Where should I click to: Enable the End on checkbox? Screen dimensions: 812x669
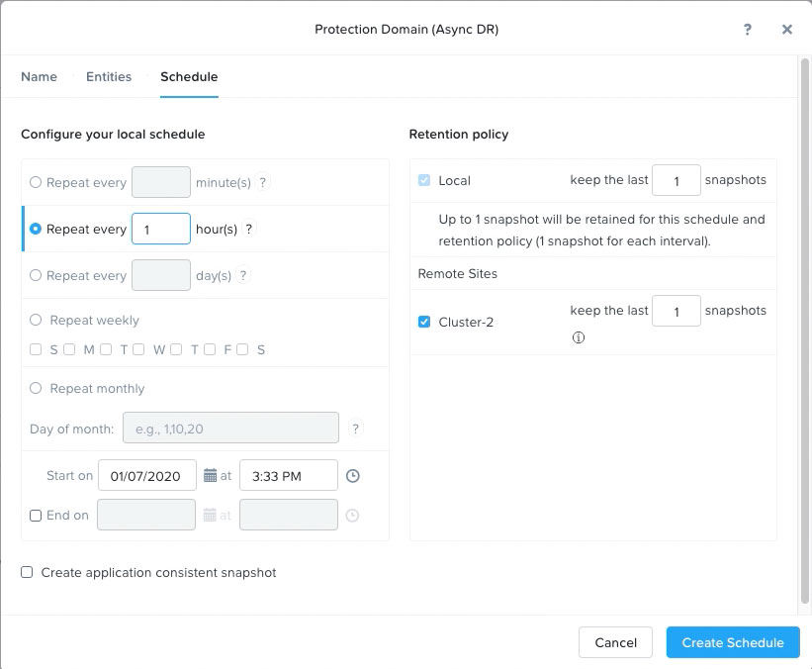pos(36,516)
